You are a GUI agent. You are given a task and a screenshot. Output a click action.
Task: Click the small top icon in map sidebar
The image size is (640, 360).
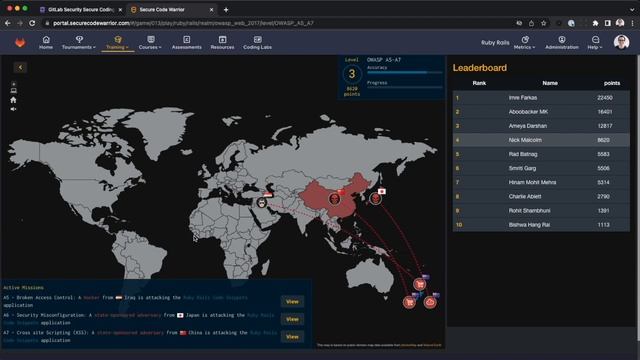(x=13, y=84)
